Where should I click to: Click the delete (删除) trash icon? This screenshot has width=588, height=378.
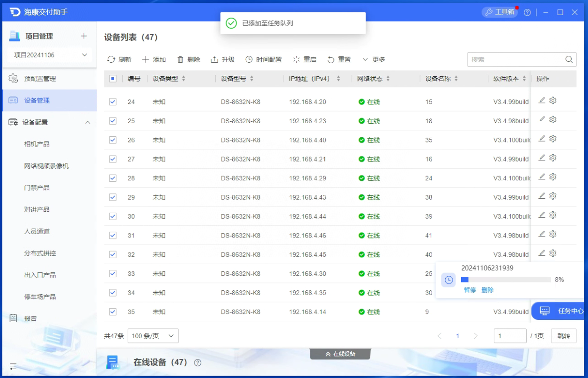(x=180, y=59)
